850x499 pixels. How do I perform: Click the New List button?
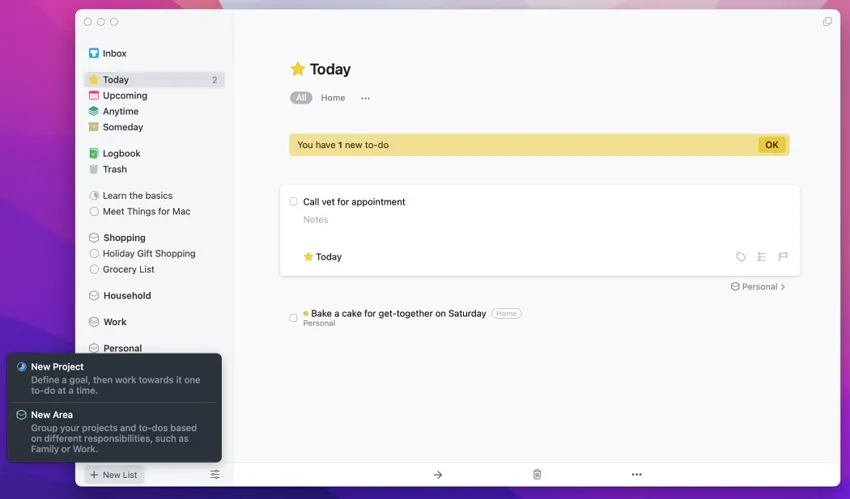114,475
